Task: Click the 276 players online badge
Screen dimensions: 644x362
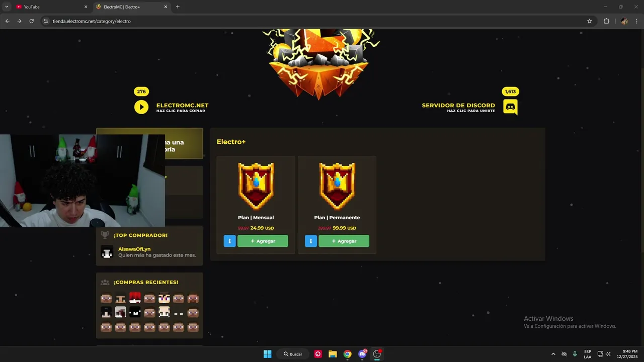Action: pyautogui.click(x=141, y=92)
